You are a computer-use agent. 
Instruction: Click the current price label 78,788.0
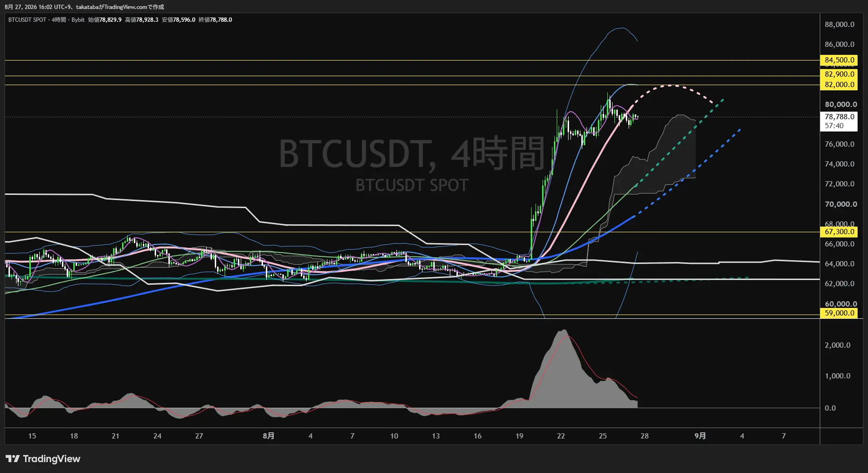tap(839, 117)
